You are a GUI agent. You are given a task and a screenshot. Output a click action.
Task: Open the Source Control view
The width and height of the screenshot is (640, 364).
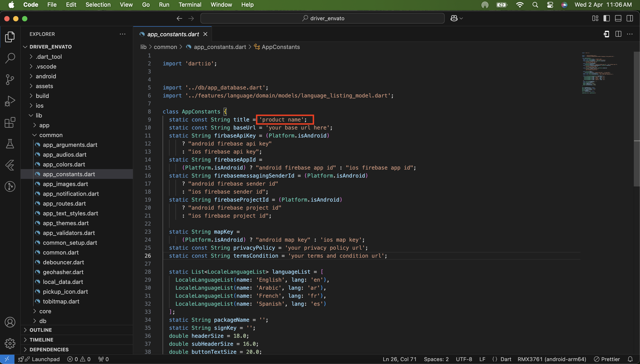pos(10,79)
